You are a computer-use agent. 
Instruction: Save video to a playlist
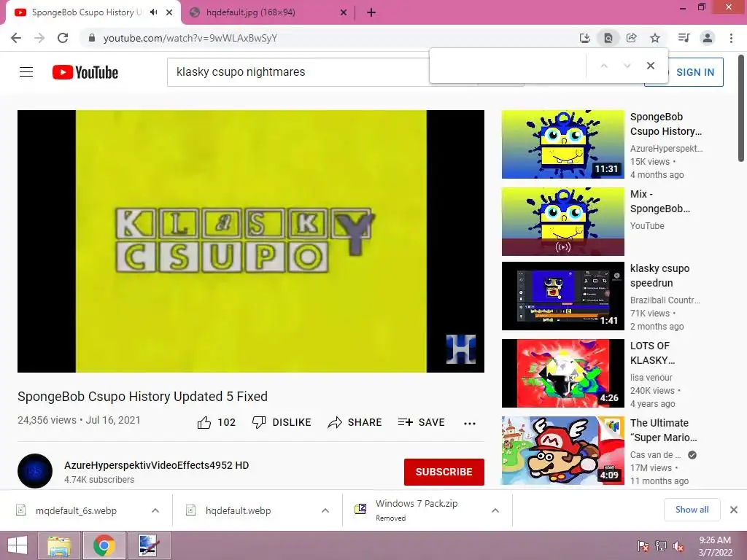pos(421,422)
